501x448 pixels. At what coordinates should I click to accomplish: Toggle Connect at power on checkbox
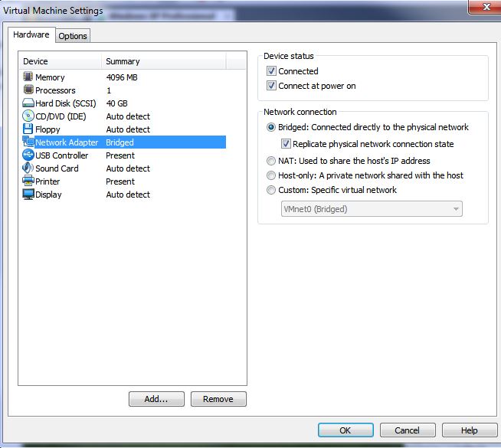tap(271, 86)
